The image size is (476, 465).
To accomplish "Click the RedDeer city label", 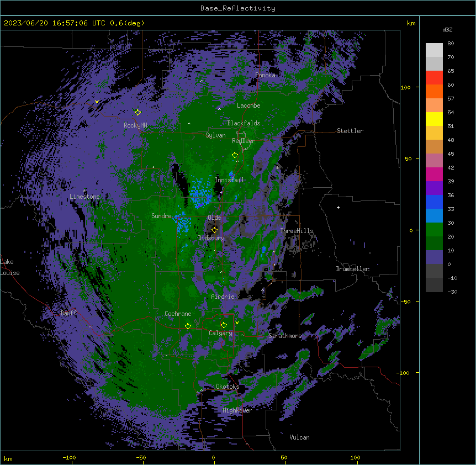I will point(244,141).
